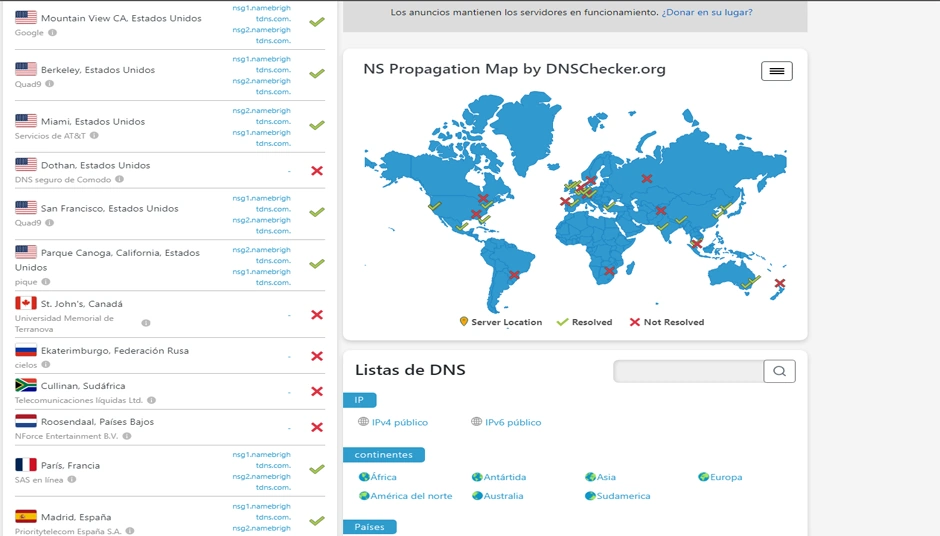Click info icon beside SAS en línea

(x=72, y=480)
